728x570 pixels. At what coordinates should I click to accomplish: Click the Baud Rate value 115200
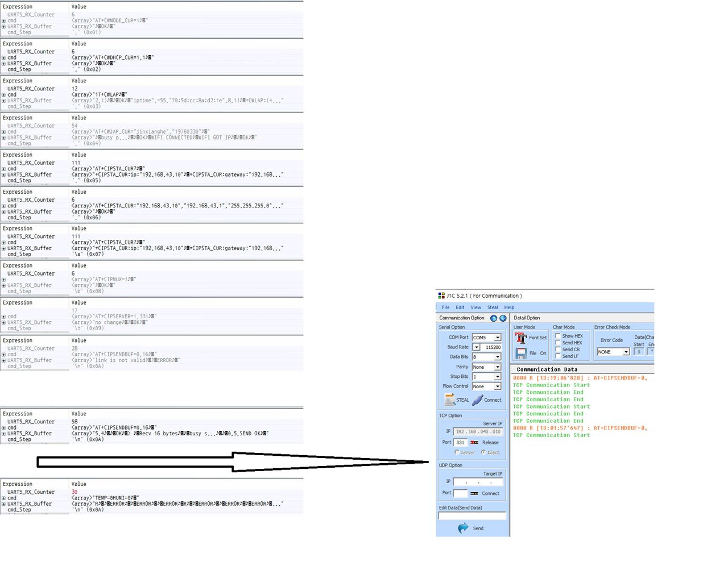pyautogui.click(x=492, y=347)
